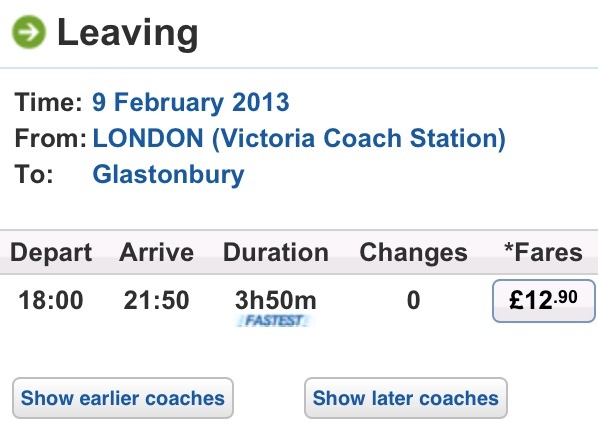Click the Arrive column header

(156, 252)
